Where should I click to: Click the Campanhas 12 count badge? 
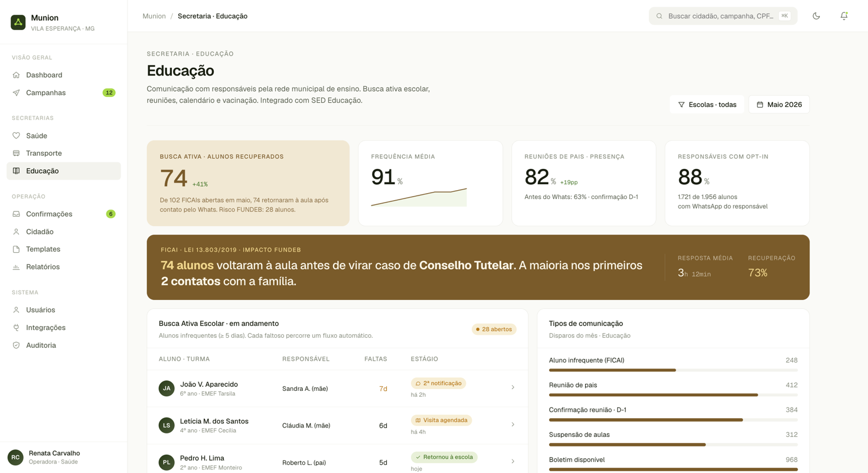(x=109, y=93)
